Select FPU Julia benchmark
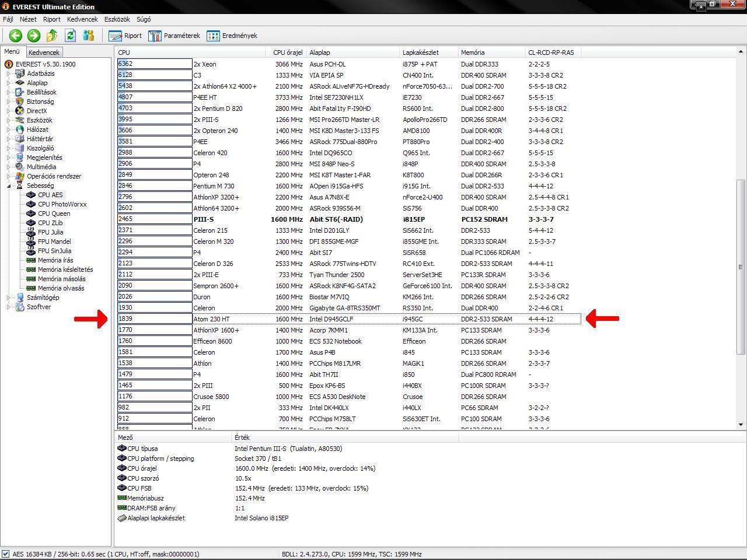This screenshot has height=560, width=747. tap(50, 232)
